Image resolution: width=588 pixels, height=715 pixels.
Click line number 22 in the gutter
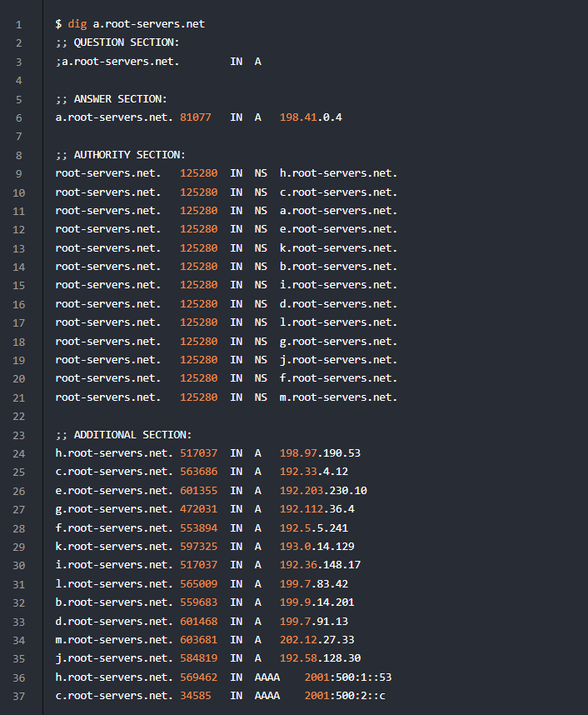(x=18, y=417)
